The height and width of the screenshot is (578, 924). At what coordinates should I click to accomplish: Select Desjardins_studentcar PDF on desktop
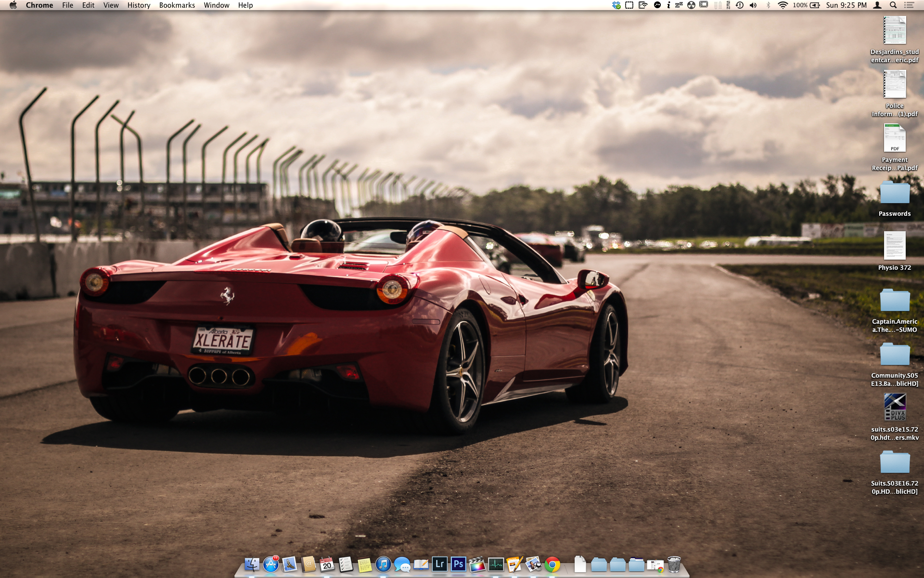(895, 39)
